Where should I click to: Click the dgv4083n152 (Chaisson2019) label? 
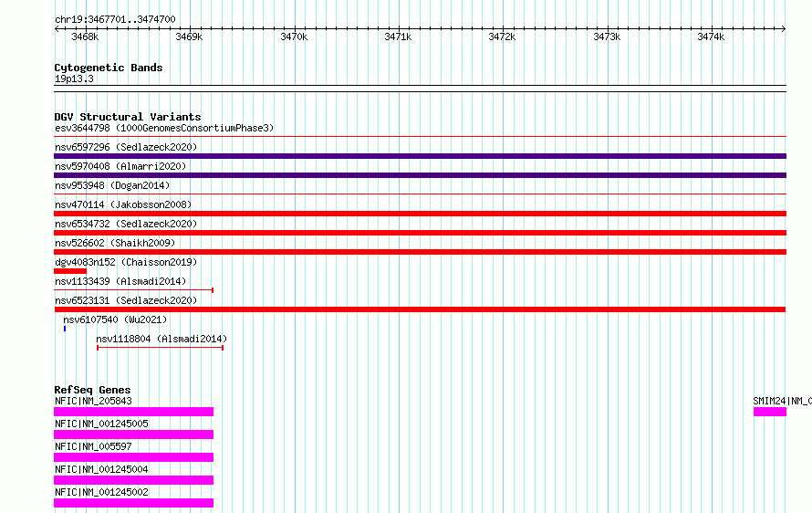click(x=126, y=262)
